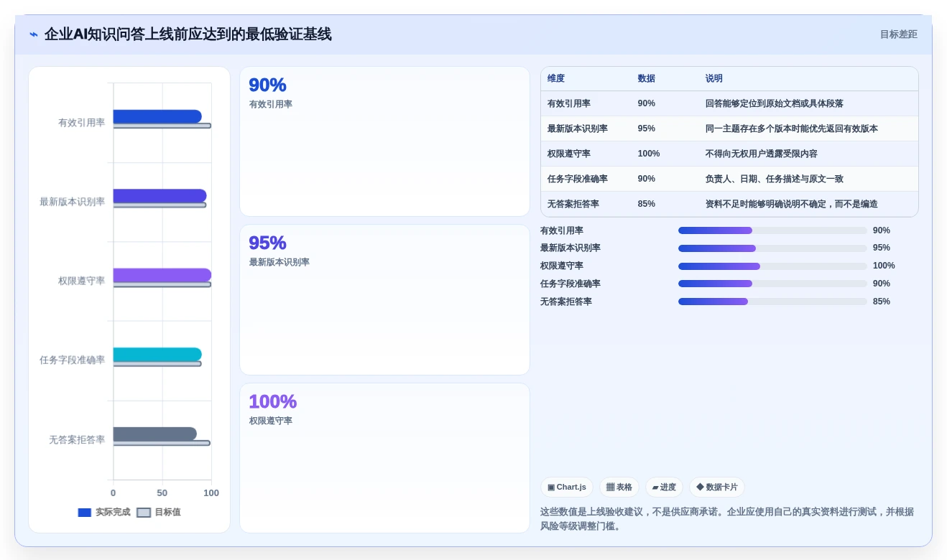Click the description 回答能够定位到原始文档或具体段落
This screenshot has width=947, height=560.
pos(775,103)
